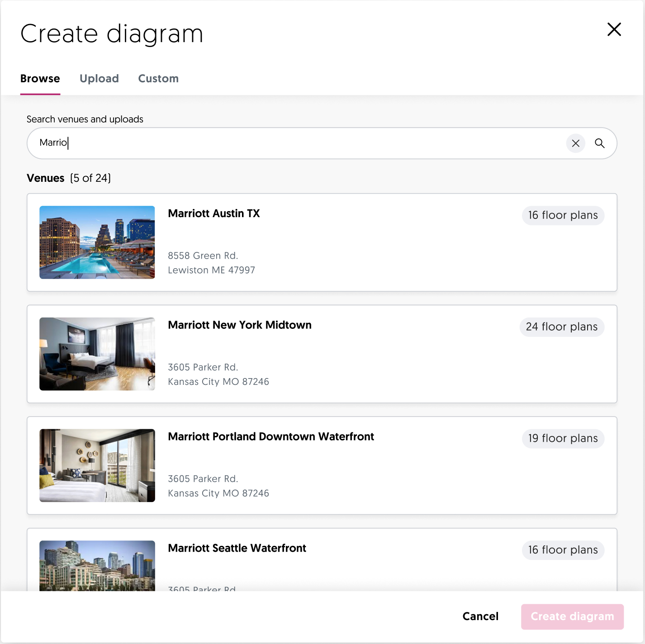Viewport: 645px width, 644px height.
Task: Click the Create diagram button
Action: [x=572, y=616]
